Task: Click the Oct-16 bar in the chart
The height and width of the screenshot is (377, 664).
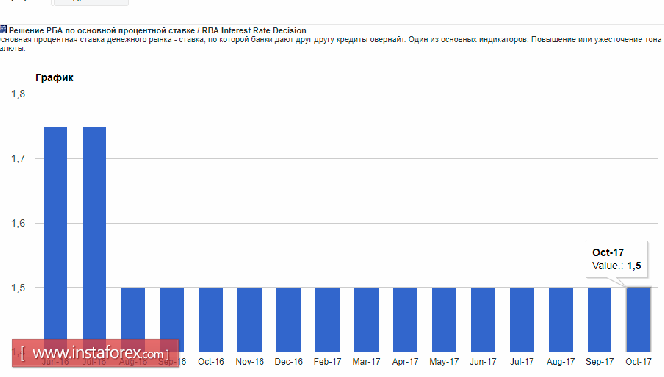Action: (x=211, y=320)
